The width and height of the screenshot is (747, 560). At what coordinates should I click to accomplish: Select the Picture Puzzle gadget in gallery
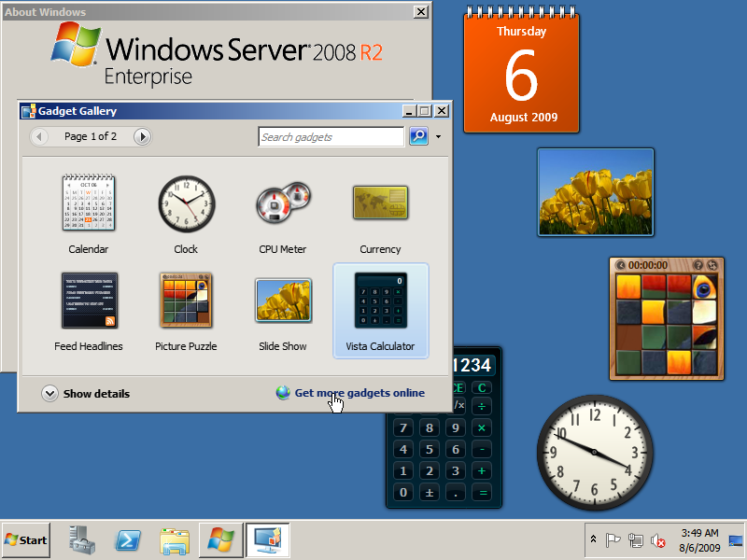click(x=186, y=311)
